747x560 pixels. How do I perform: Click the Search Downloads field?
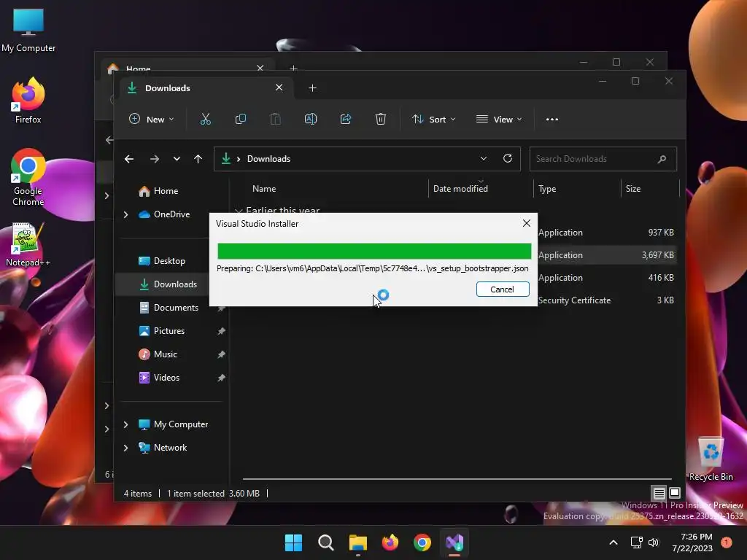[x=603, y=159]
